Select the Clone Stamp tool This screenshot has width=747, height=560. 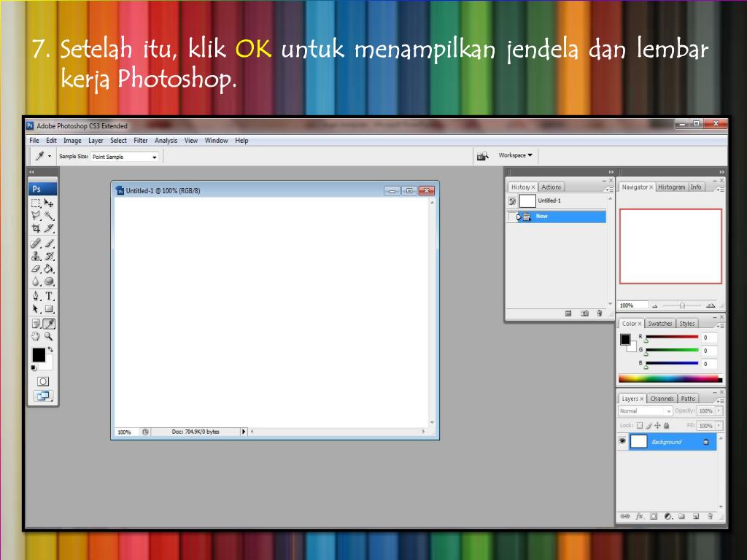36,256
